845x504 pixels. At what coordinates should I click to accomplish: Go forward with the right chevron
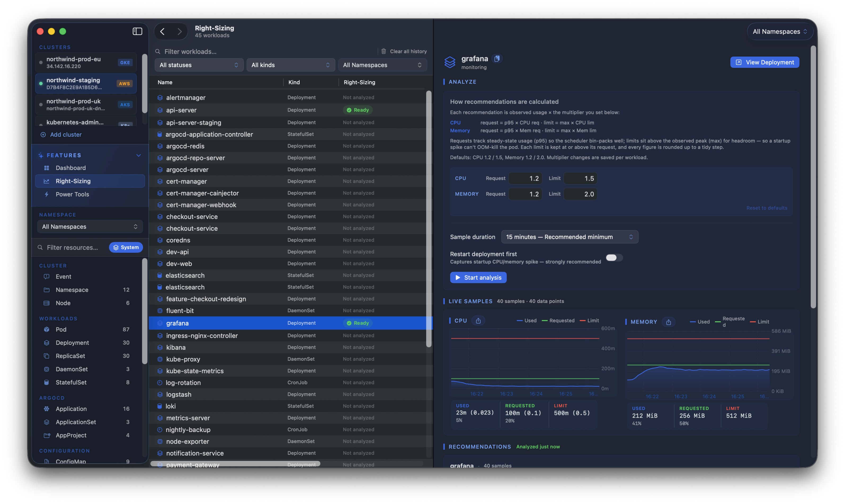pos(179,32)
